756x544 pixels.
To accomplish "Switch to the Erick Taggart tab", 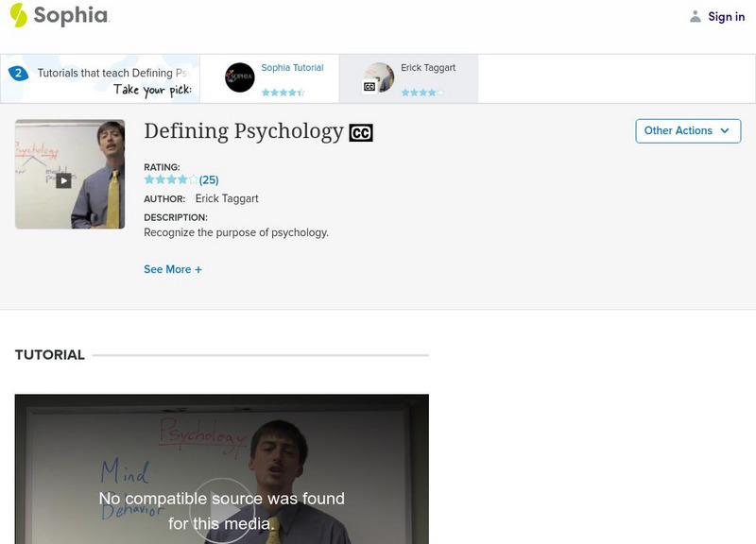I will [426, 68].
